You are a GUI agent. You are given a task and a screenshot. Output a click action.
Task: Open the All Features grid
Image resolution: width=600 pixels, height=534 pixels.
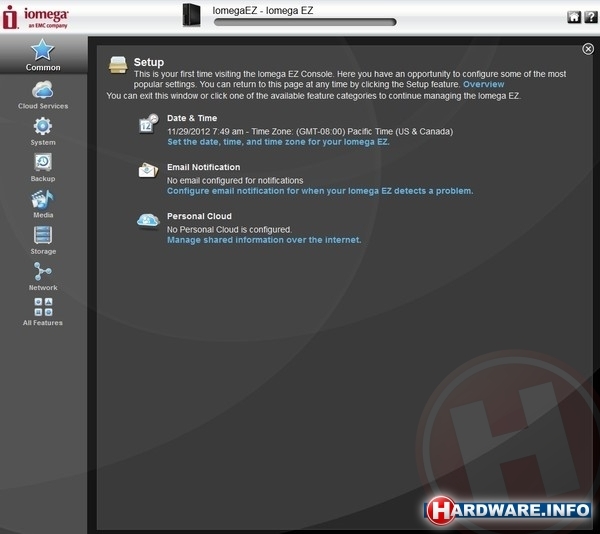(x=43, y=307)
